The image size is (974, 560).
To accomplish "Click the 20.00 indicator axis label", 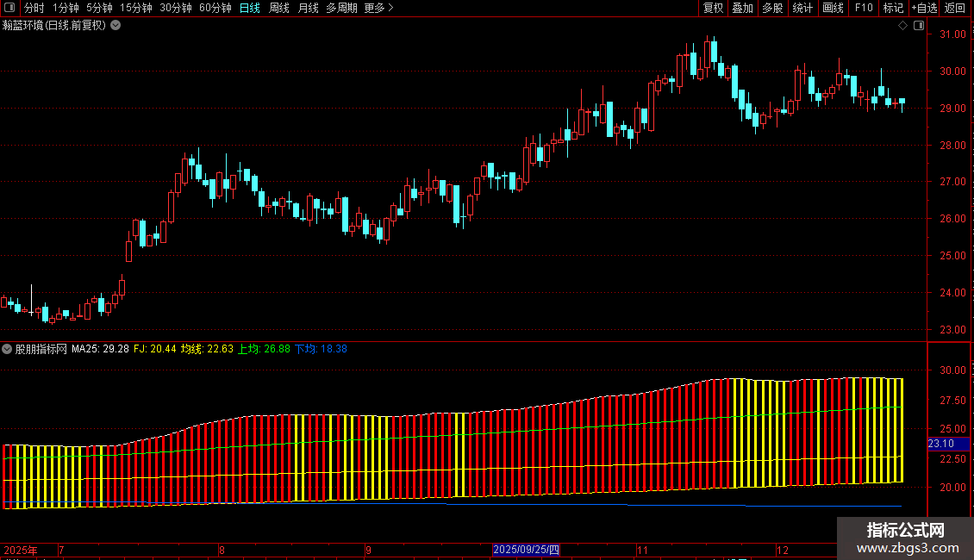I will tap(952, 488).
